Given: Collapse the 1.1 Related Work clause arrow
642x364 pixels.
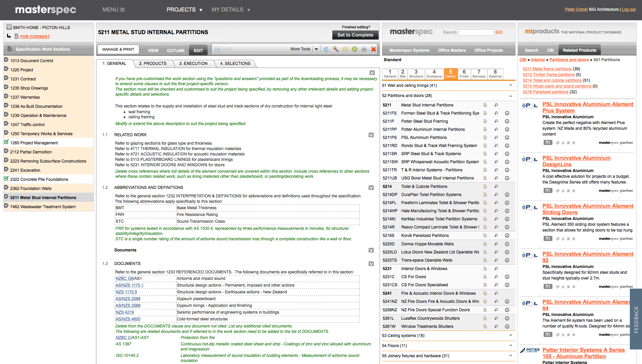Looking at the screenshot, I should [x=371, y=135].
